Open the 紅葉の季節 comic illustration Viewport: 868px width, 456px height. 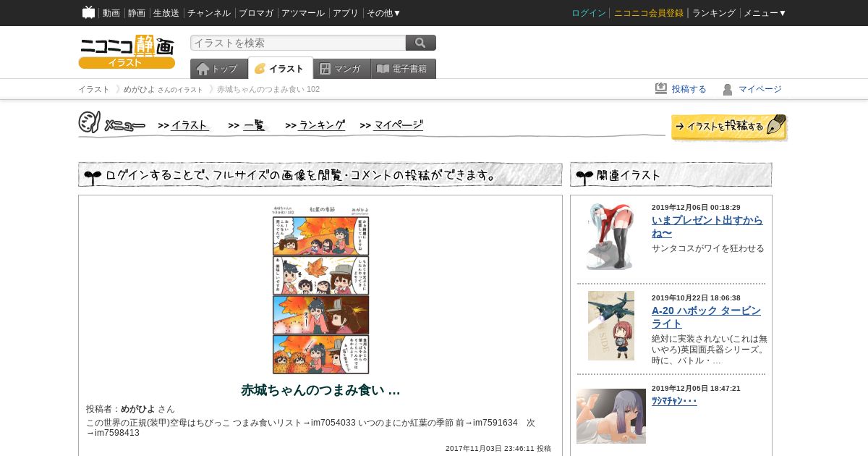point(320,290)
